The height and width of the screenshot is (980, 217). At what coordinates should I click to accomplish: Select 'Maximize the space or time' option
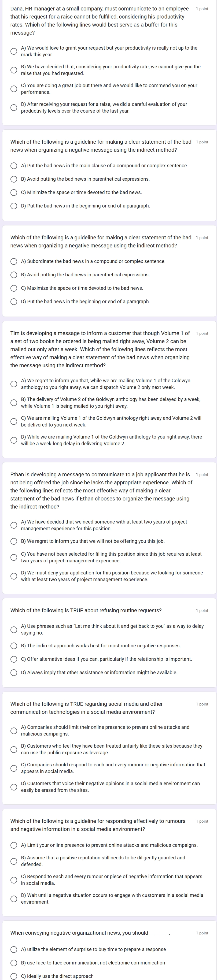point(14,288)
